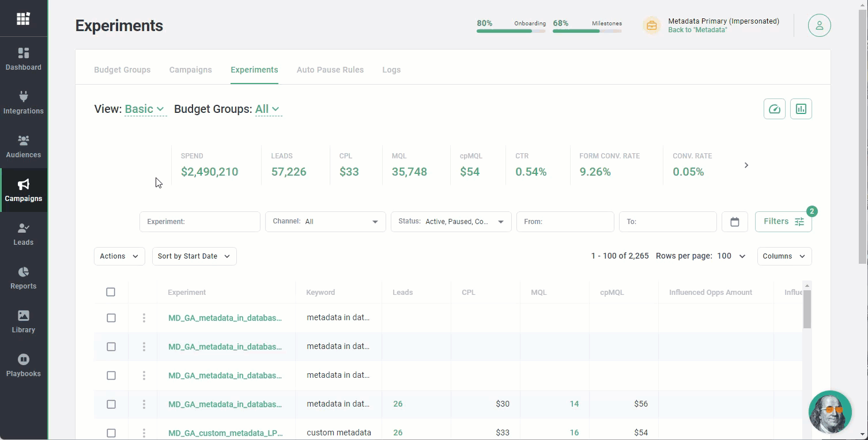This screenshot has height=440, width=868.
Task: Click the bar chart view icon
Action: [x=801, y=109]
